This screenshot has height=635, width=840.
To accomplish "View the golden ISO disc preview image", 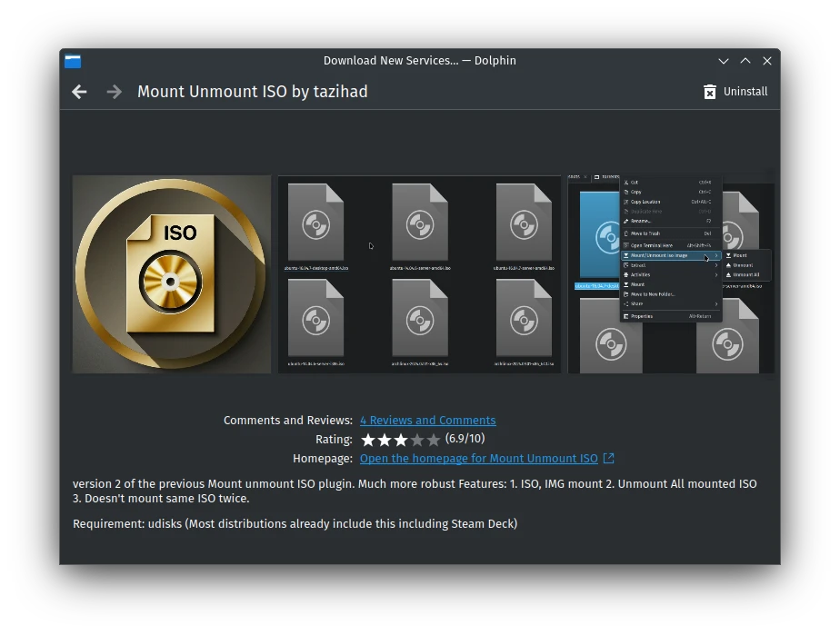I will (172, 274).
